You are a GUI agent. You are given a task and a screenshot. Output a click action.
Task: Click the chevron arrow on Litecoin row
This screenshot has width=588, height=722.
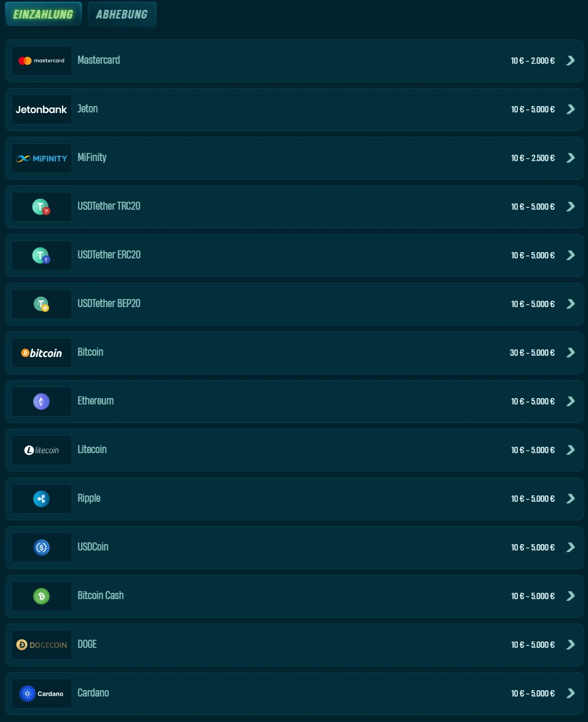click(571, 450)
